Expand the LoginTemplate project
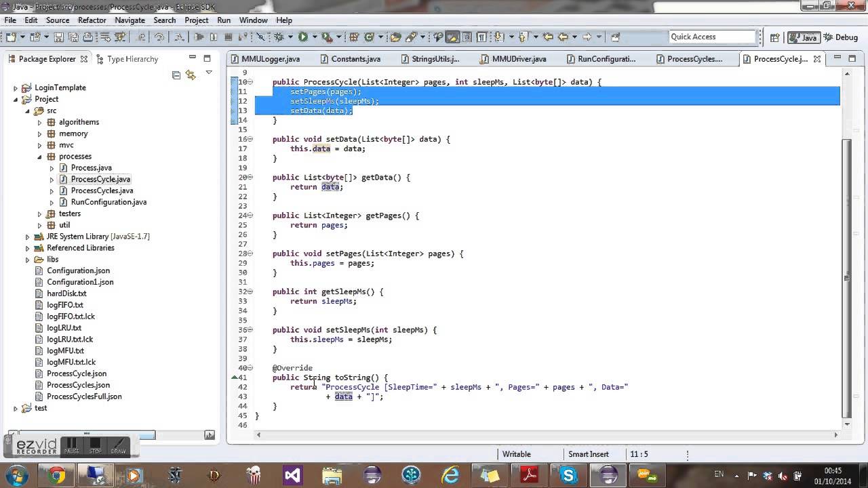Screen dimensions: 868x488 pos(16,88)
